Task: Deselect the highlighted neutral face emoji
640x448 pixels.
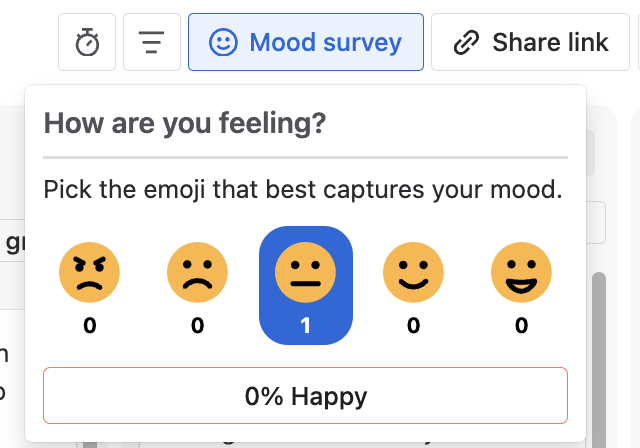Action: (306, 285)
